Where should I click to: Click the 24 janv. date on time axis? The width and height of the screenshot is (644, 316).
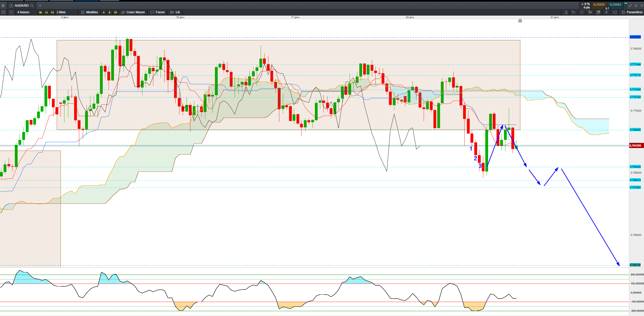coord(410,17)
